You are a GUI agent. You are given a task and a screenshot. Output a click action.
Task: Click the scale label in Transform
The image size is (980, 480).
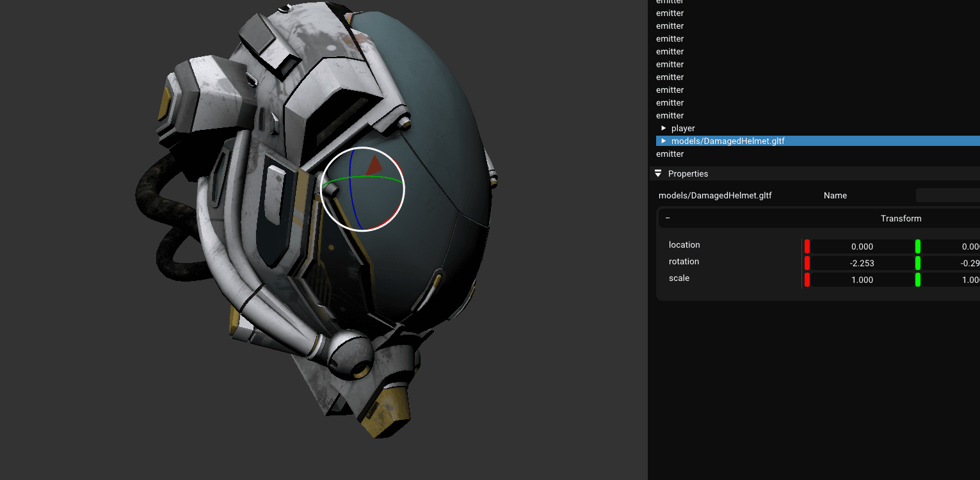[679, 278]
